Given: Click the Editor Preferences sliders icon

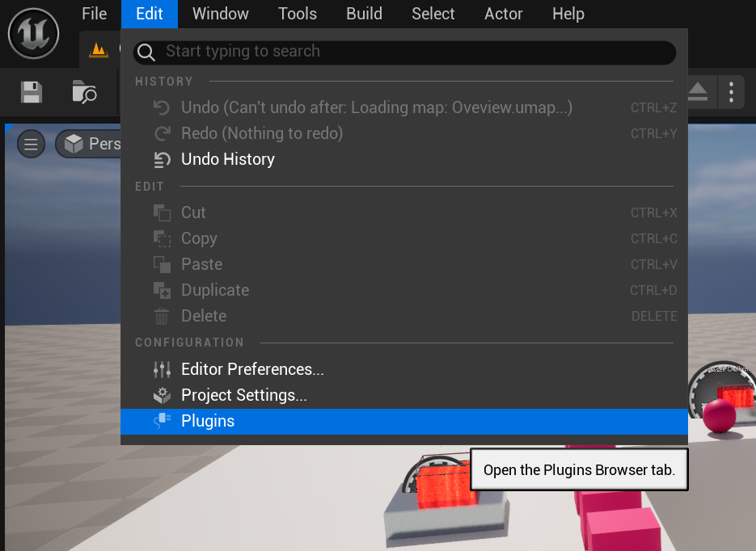Looking at the screenshot, I should pyautogui.click(x=162, y=369).
